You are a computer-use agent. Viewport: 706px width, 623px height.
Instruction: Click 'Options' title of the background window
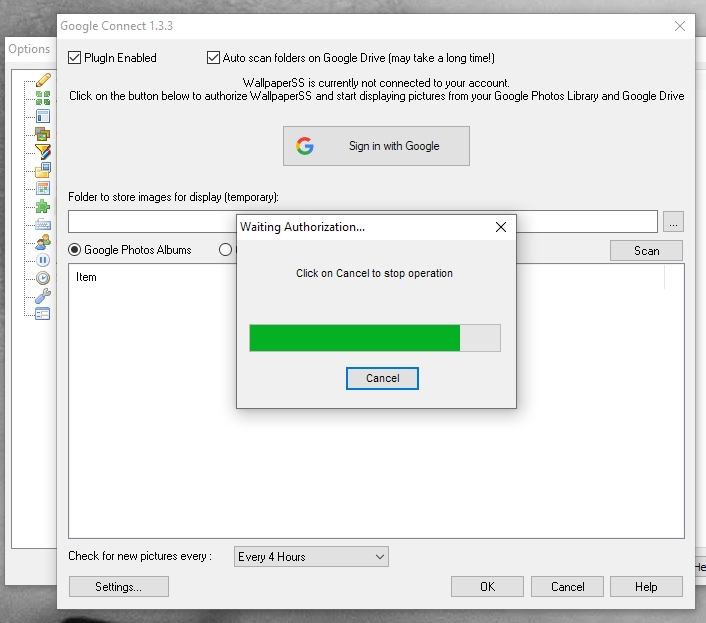(29, 49)
